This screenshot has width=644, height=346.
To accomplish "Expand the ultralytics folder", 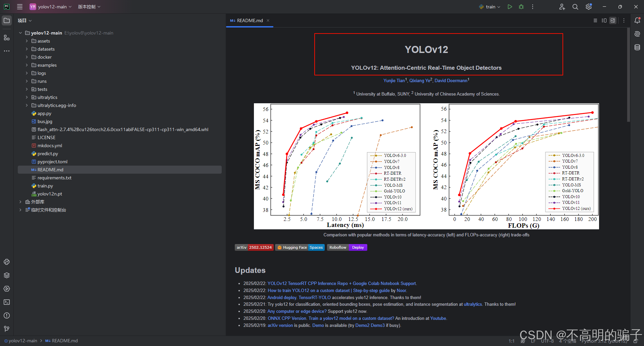I will click(x=27, y=97).
